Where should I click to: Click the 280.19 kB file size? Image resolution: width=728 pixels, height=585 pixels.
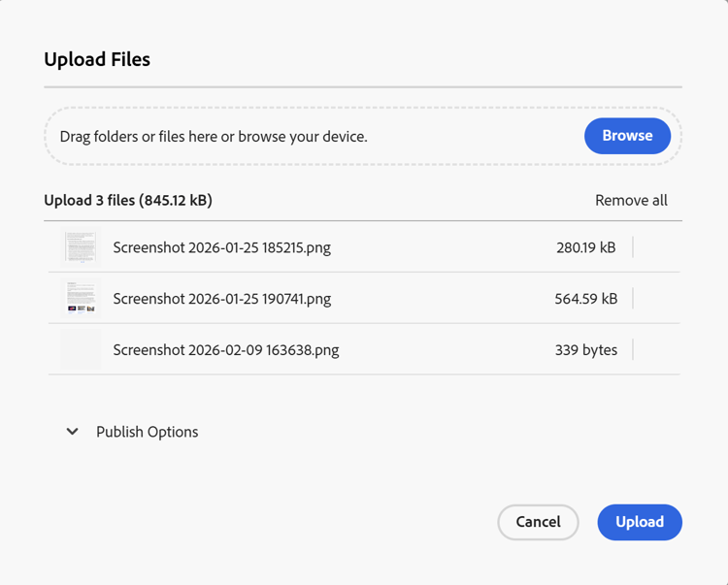tap(585, 247)
